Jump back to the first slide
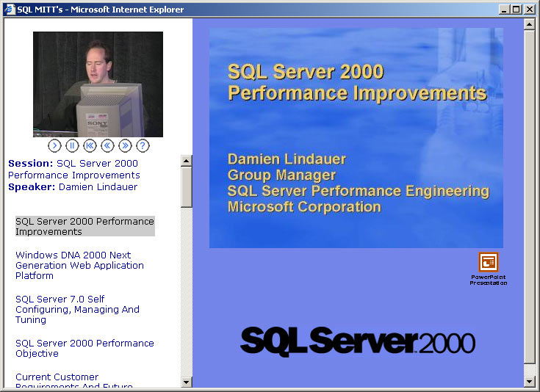The width and height of the screenshot is (540, 392). tap(90, 145)
